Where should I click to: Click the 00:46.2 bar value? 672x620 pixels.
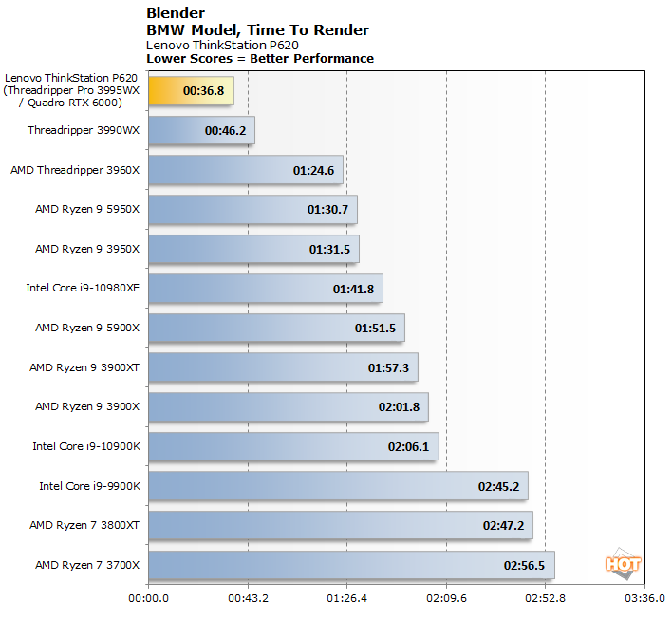tap(226, 130)
